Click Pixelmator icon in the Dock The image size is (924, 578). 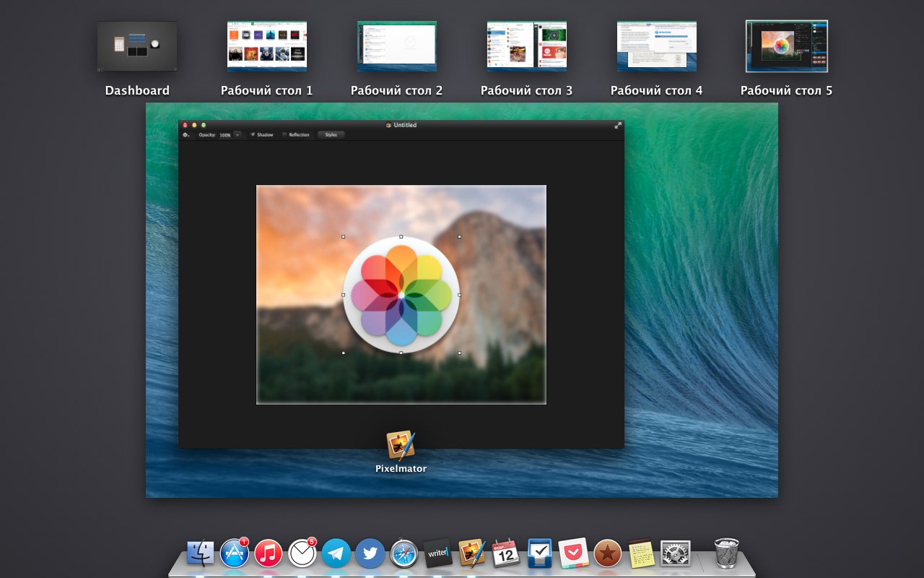[x=472, y=553]
